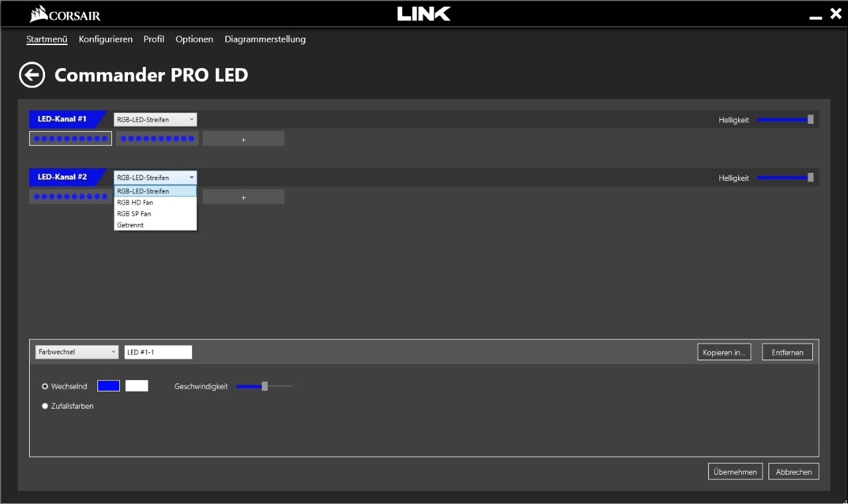
Task: Open the Diagrammerstellung menu item
Action: pos(265,39)
